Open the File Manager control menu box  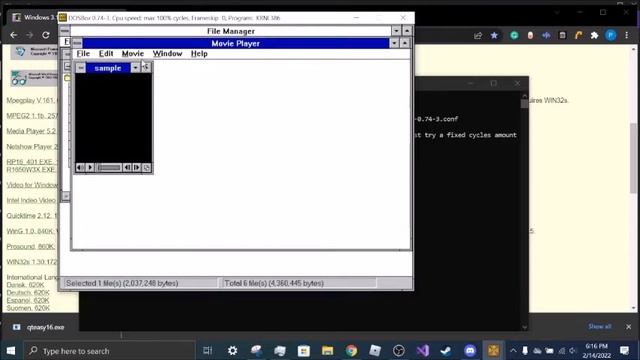pyautogui.click(x=65, y=31)
